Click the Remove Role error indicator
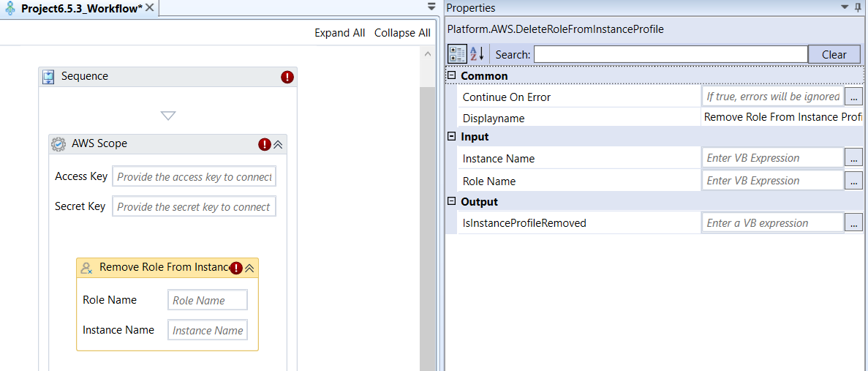Image resolution: width=868 pixels, height=371 pixels. [x=236, y=268]
